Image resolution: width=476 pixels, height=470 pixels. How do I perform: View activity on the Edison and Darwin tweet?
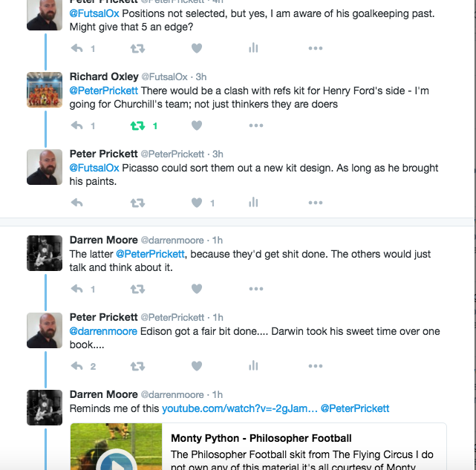coord(253,366)
